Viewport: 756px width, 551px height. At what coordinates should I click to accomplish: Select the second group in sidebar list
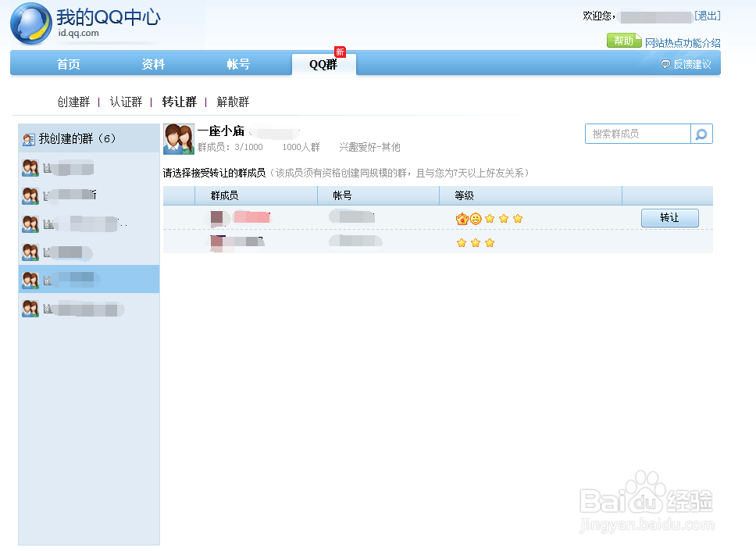(89, 196)
